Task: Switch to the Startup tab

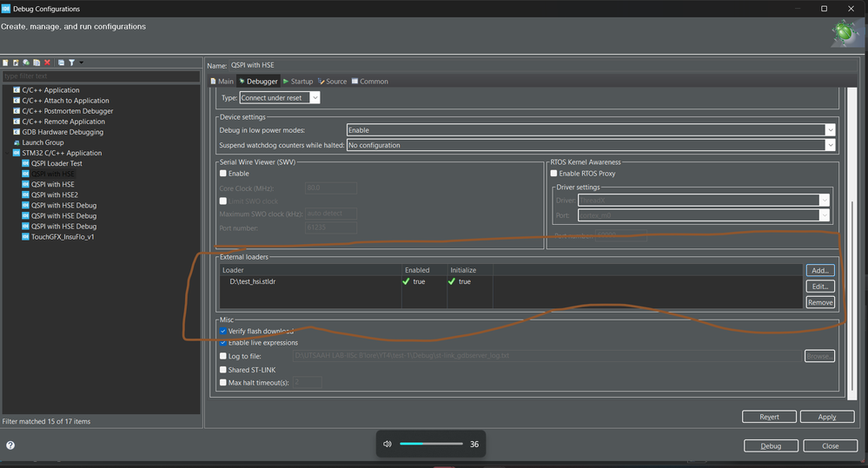Action: [298, 82]
